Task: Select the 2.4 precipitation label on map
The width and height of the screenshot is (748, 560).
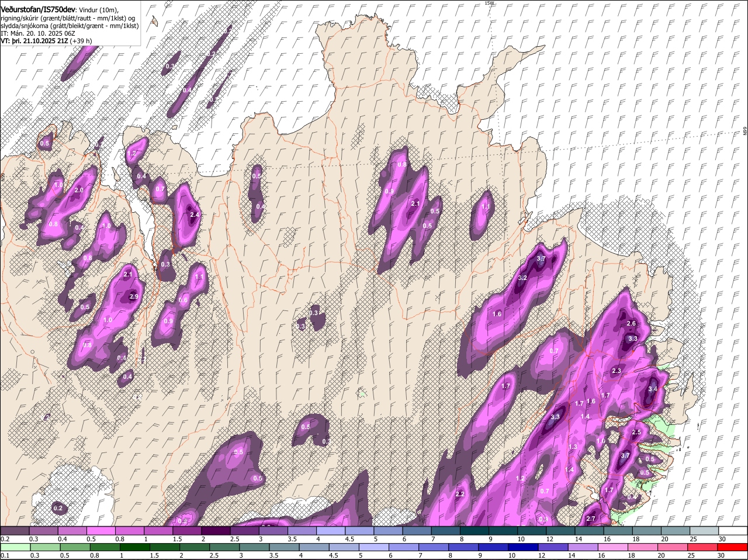Action: (195, 215)
